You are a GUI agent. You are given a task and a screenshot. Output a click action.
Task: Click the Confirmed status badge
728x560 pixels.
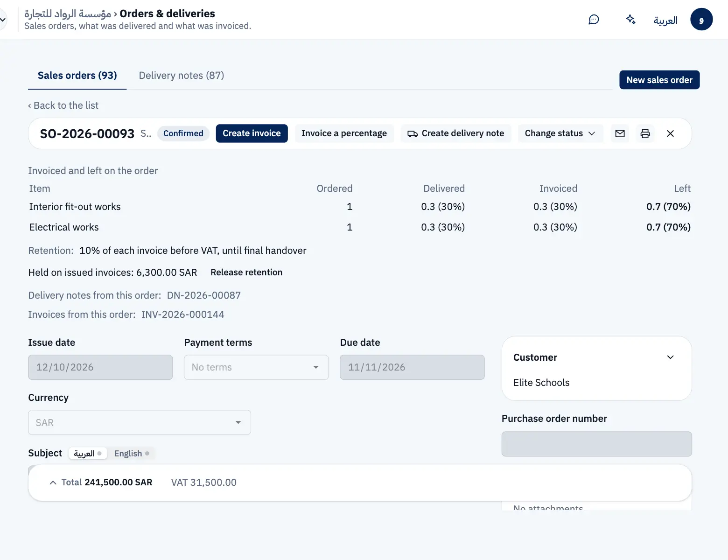tap(183, 133)
